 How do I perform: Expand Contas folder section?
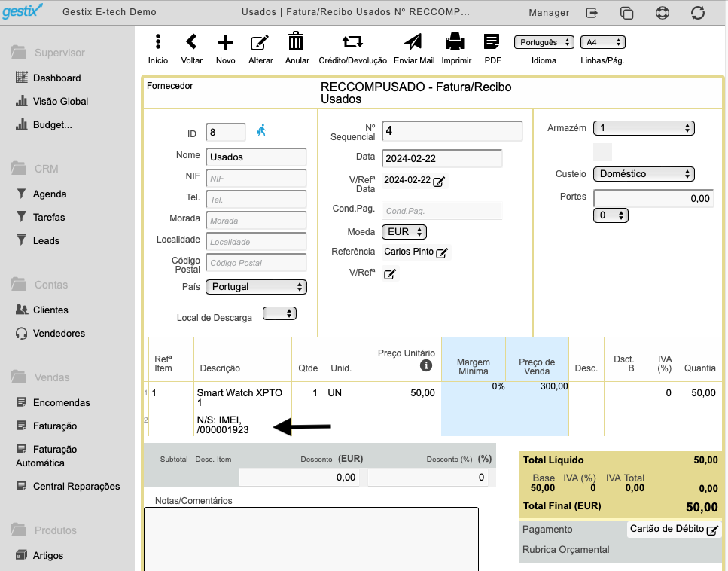(40, 284)
